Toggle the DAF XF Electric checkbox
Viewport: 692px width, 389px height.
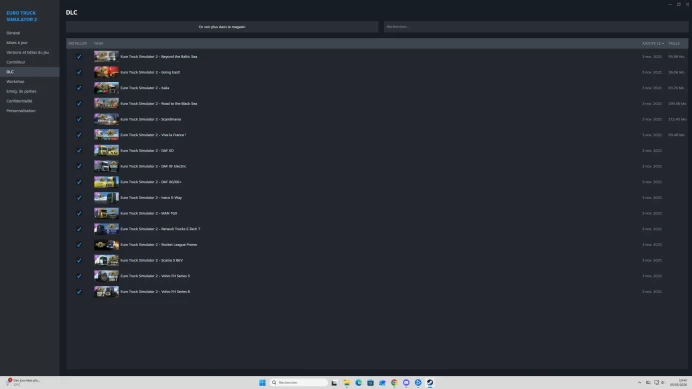(x=79, y=166)
